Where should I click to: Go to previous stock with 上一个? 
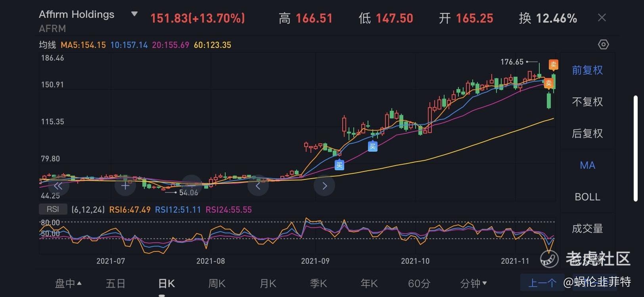[x=542, y=283]
